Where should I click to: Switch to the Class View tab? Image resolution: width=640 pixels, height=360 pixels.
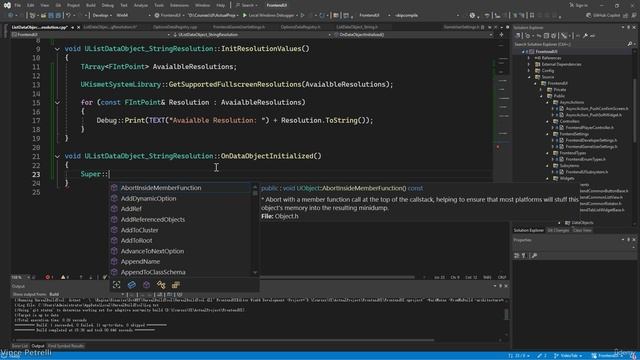click(x=582, y=231)
